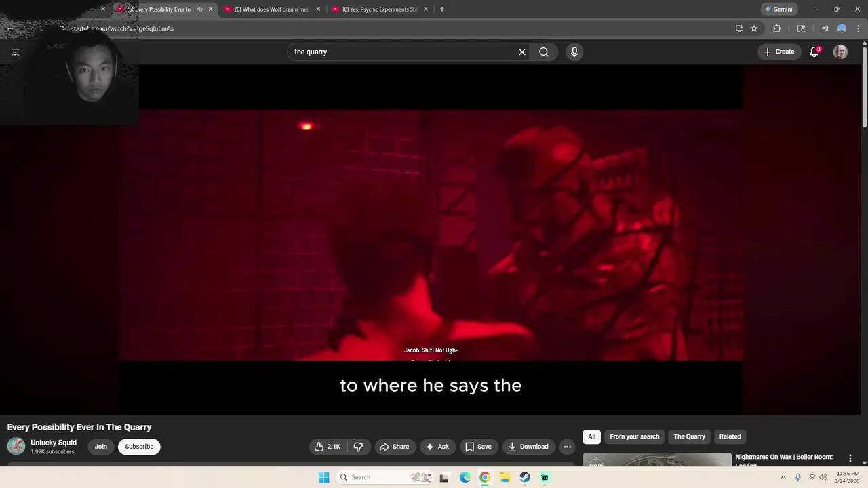The height and width of the screenshot is (488, 868).
Task: Open a new browser tab
Action: pos(442,9)
